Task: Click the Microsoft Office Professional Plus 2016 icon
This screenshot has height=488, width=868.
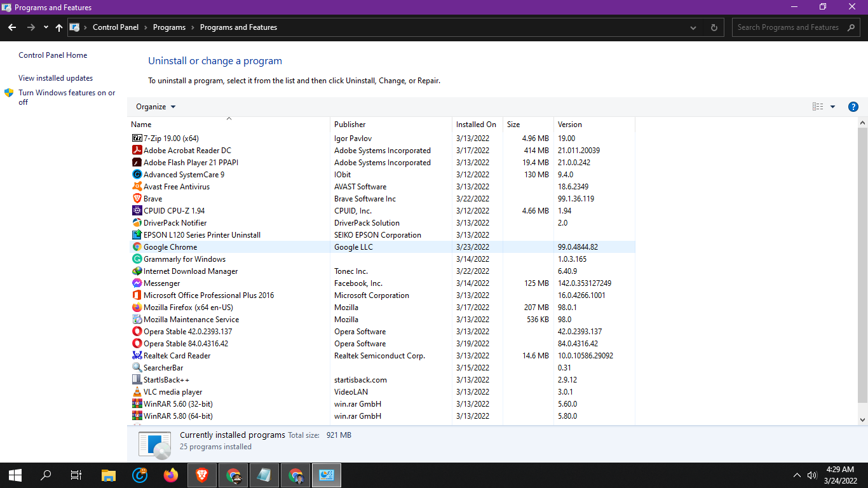Action: pyautogui.click(x=137, y=295)
